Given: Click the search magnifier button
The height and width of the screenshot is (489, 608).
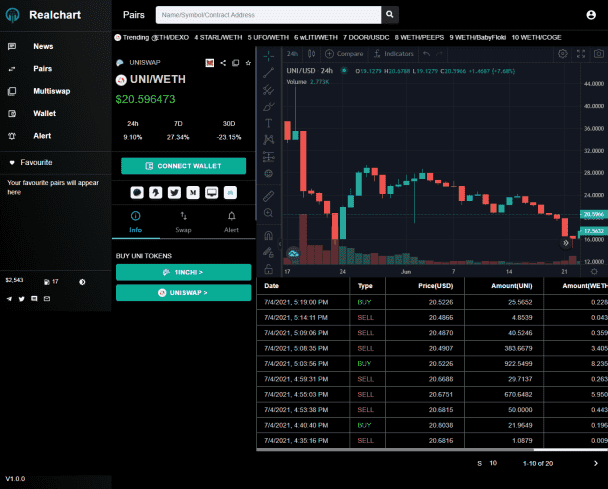Looking at the screenshot, I should (390, 15).
